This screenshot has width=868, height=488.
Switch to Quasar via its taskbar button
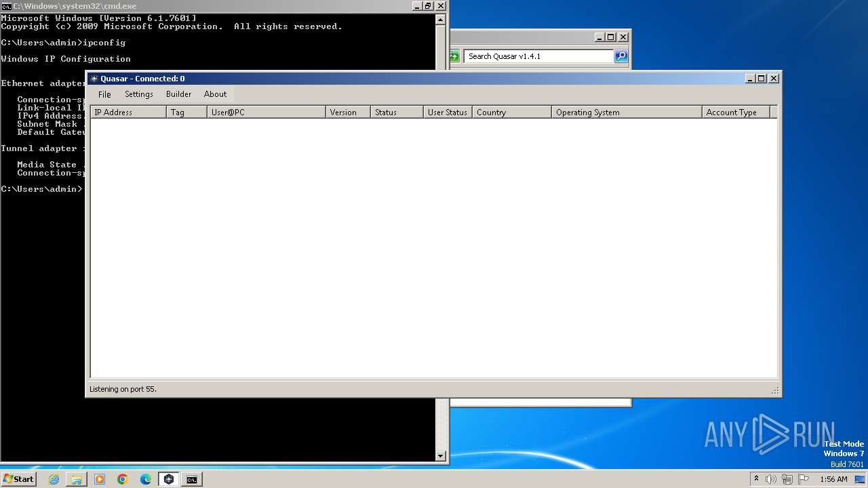(169, 479)
